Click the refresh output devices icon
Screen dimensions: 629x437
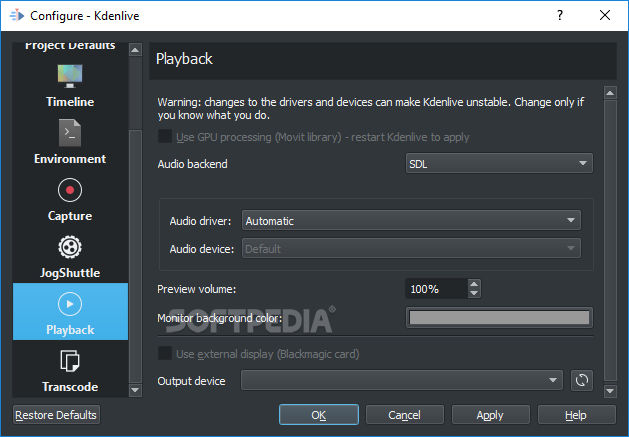coord(582,380)
